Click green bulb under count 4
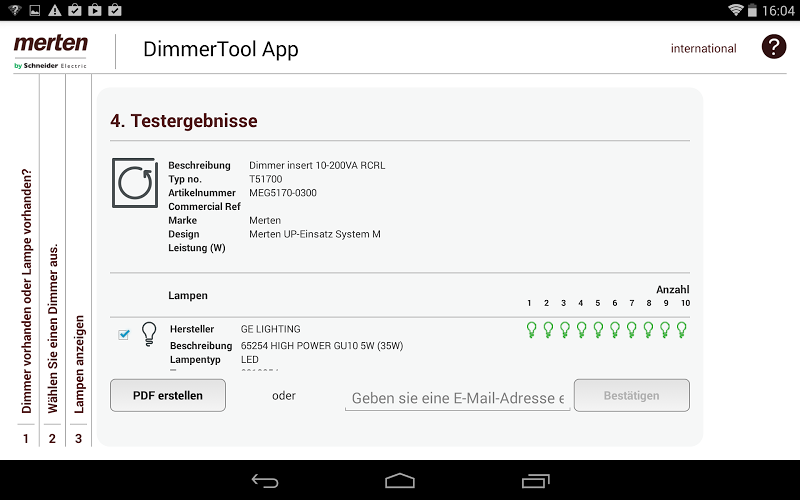The image size is (800, 500). [x=581, y=330]
